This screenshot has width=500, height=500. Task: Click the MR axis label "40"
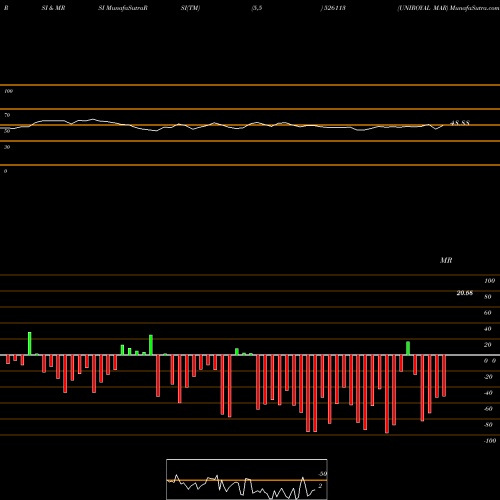point(488,329)
